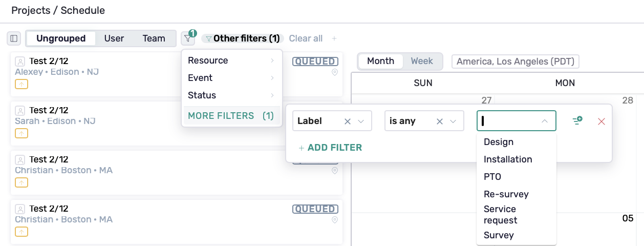Select calendar day 28
The width and height of the screenshot is (644, 246).
(x=628, y=100)
